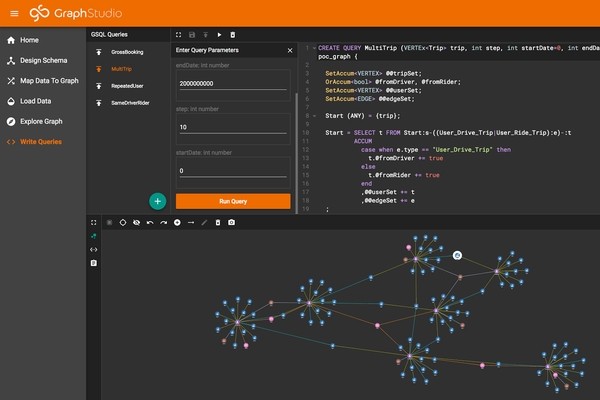
Task: Click the save query icon
Action: click(192, 35)
